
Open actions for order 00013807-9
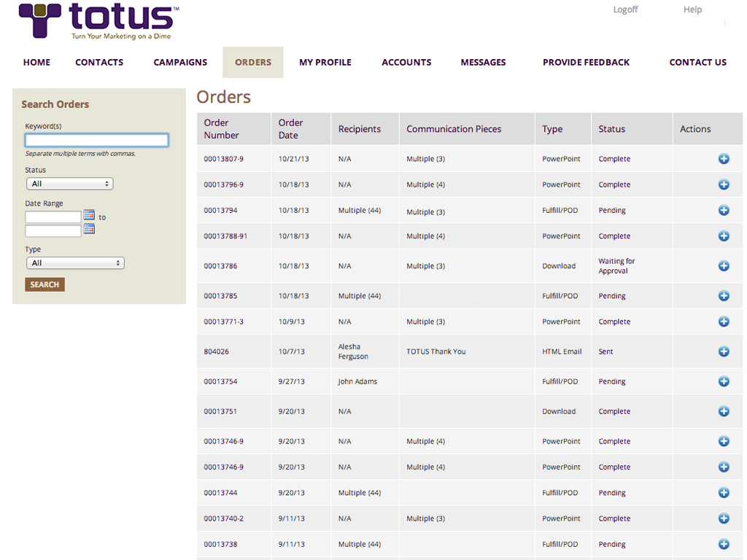(724, 158)
